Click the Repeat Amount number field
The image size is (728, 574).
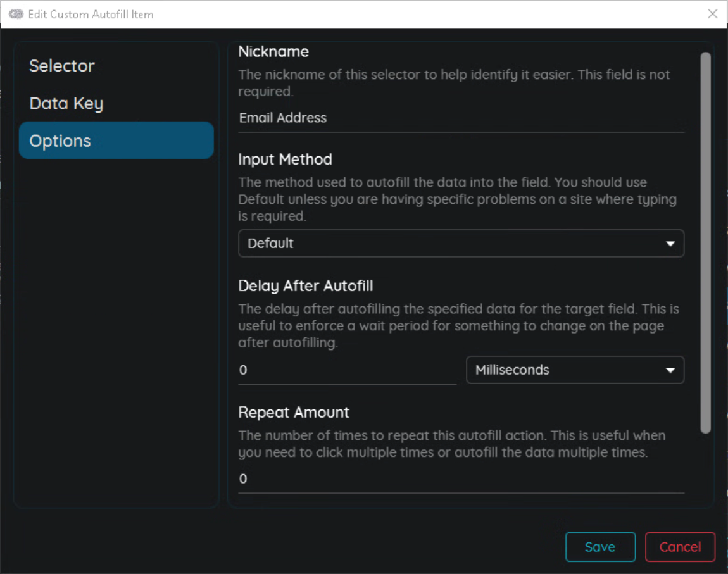point(460,479)
